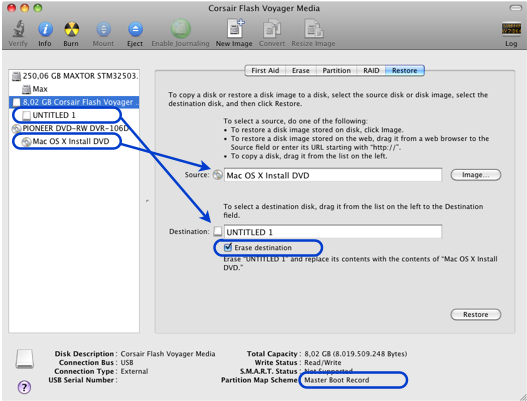527x401 pixels.
Task: Click the Destination field drive icon
Action: (x=218, y=231)
